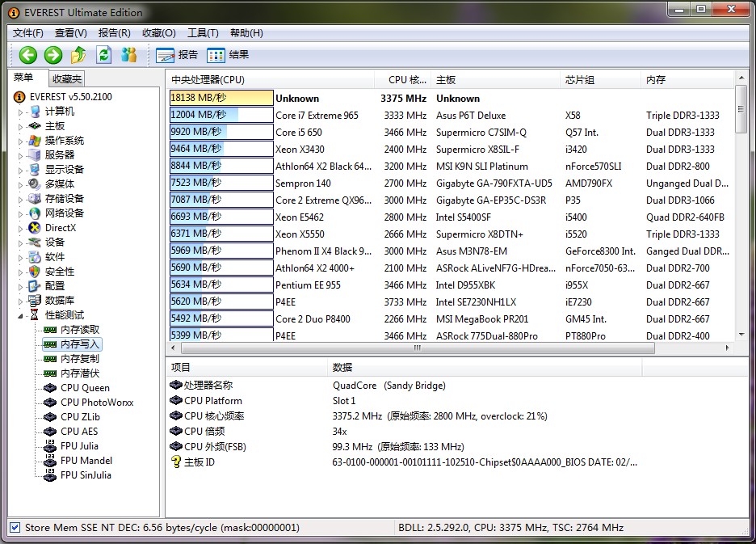Click the green Back arrow icon

28,55
